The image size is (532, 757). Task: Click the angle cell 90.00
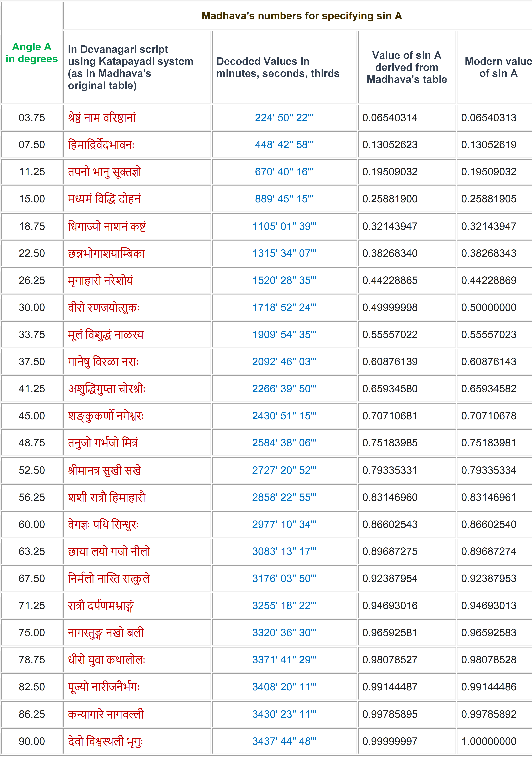32,741
